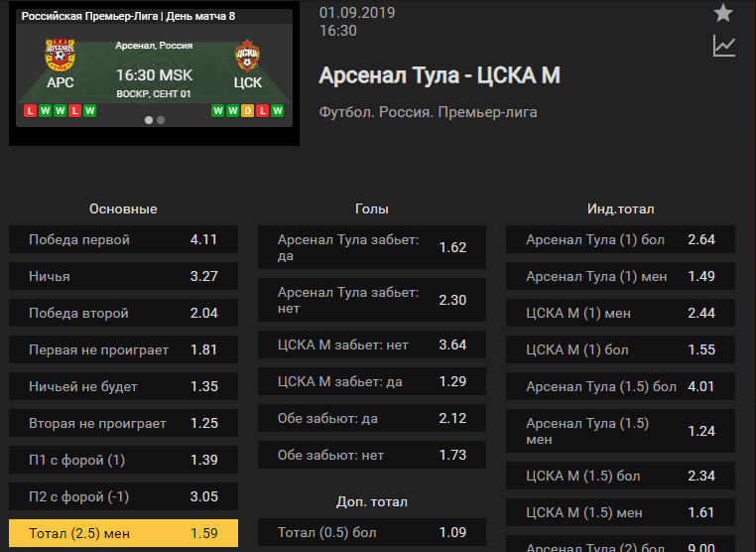This screenshot has height=552, width=756.
Task: Click the Инд.тотал section header
Action: point(620,208)
